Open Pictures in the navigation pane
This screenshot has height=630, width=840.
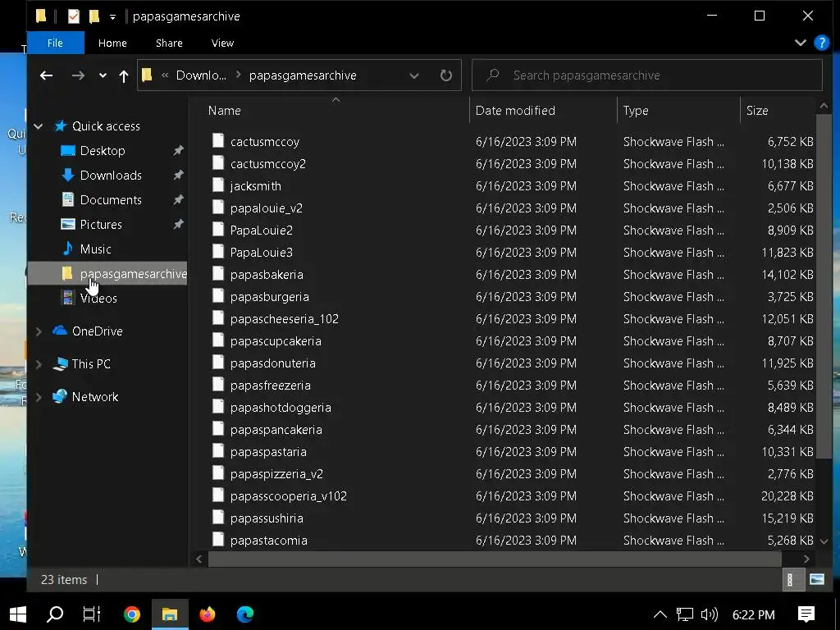click(101, 225)
